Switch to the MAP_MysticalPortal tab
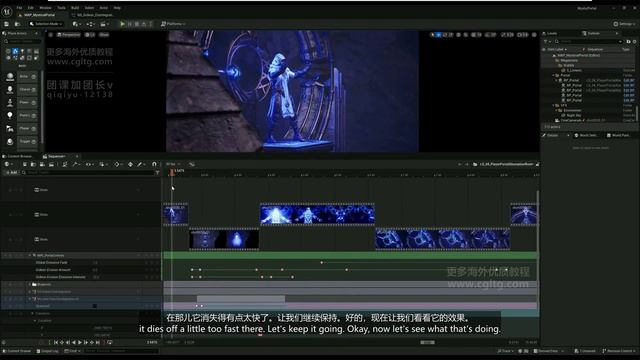640x360 pixels. tap(39, 15)
